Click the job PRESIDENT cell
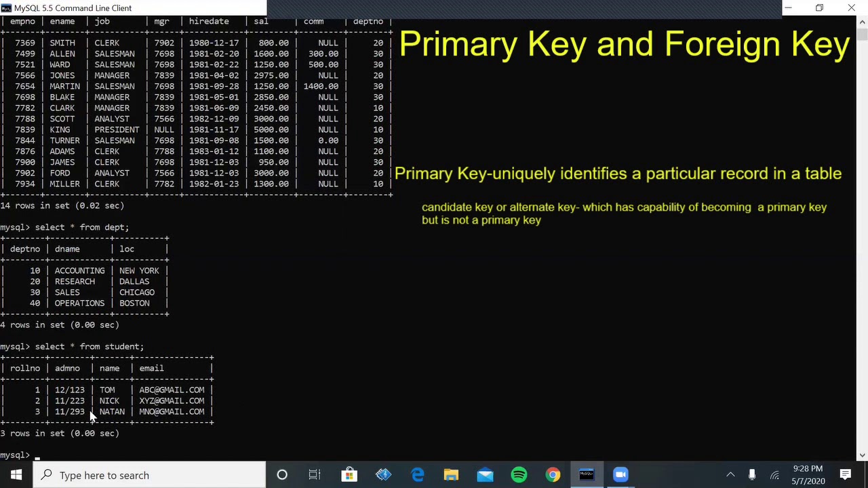Image resolution: width=868 pixels, height=488 pixels. click(117, 129)
